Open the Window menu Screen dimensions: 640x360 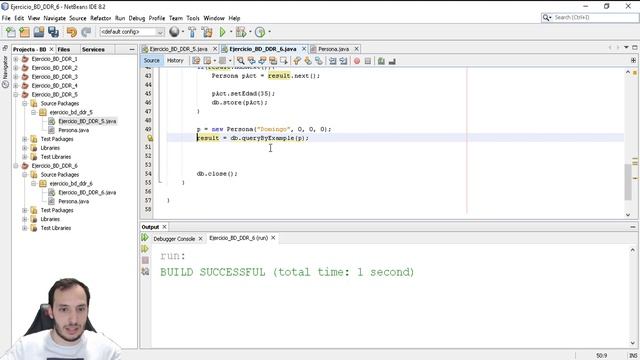(214, 18)
